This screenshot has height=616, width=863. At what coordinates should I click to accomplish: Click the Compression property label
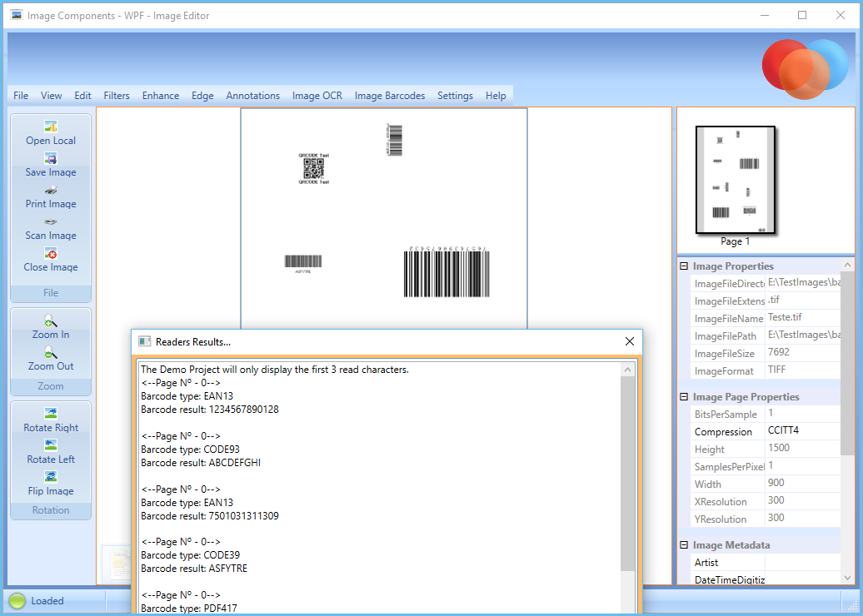tap(723, 432)
